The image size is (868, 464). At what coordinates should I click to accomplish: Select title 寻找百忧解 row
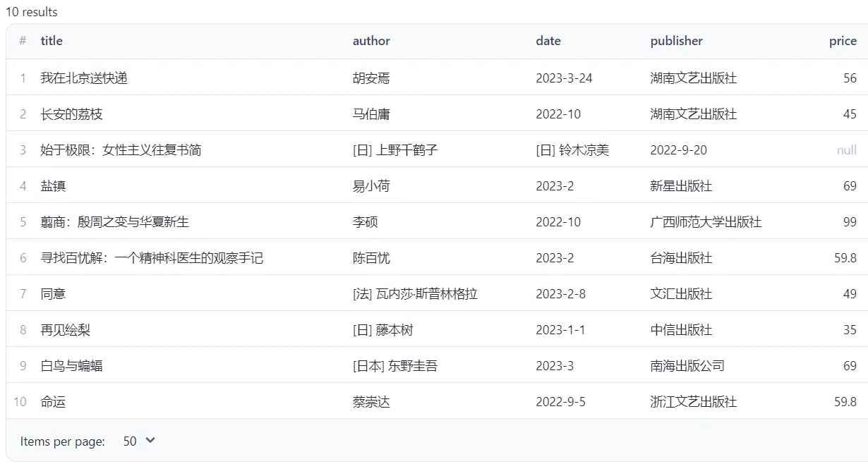pyautogui.click(x=437, y=257)
